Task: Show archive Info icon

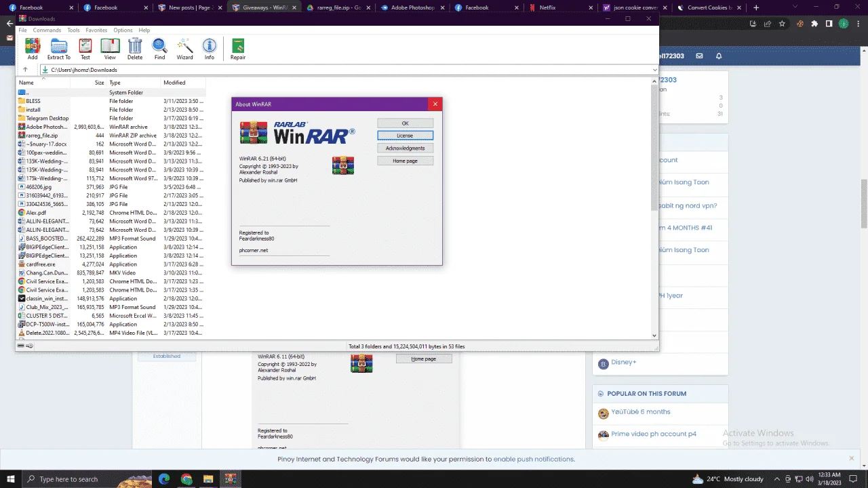Action: (210, 49)
